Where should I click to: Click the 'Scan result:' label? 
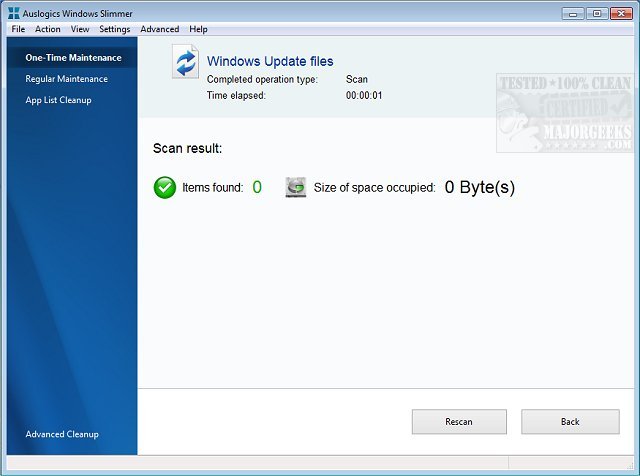tap(187, 148)
